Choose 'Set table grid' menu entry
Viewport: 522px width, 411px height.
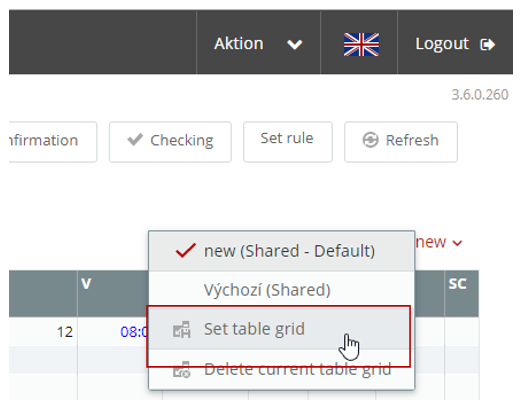[282, 329]
